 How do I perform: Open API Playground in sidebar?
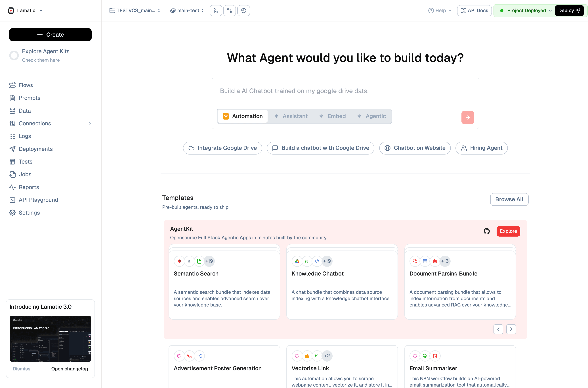coord(38,200)
